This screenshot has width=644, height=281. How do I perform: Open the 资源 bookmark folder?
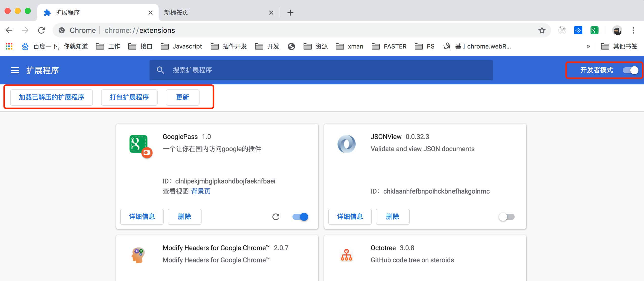[316, 46]
